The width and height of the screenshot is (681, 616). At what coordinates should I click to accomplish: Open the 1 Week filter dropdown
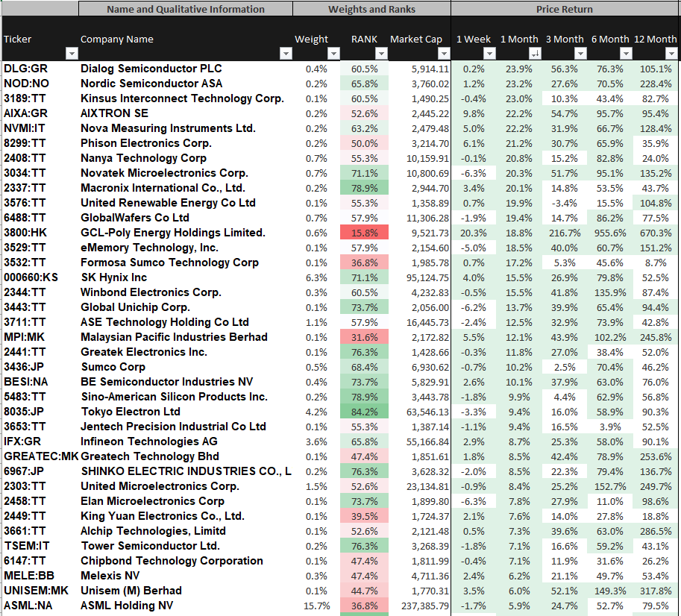(489, 54)
